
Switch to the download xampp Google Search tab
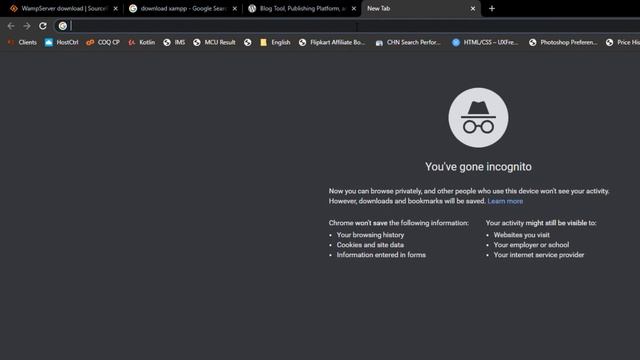point(183,9)
